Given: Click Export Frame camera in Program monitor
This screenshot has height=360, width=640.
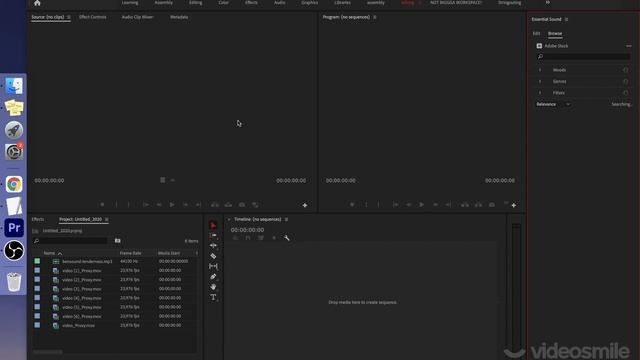Looking at the screenshot, I should tap(492, 204).
